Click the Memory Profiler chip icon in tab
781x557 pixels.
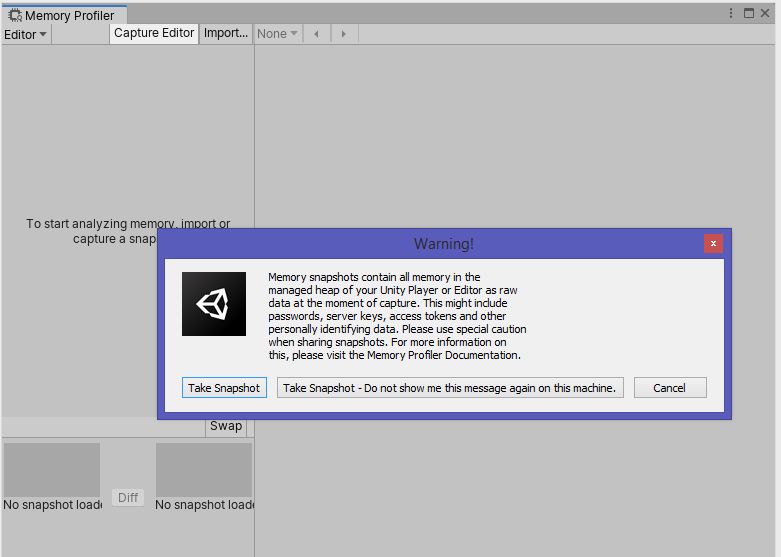tap(15, 15)
